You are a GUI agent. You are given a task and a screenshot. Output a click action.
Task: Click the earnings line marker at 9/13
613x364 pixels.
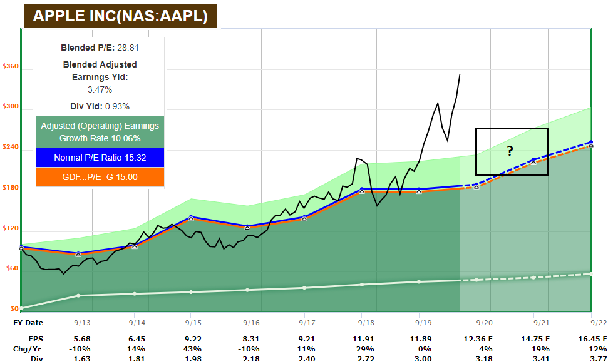[78, 255]
